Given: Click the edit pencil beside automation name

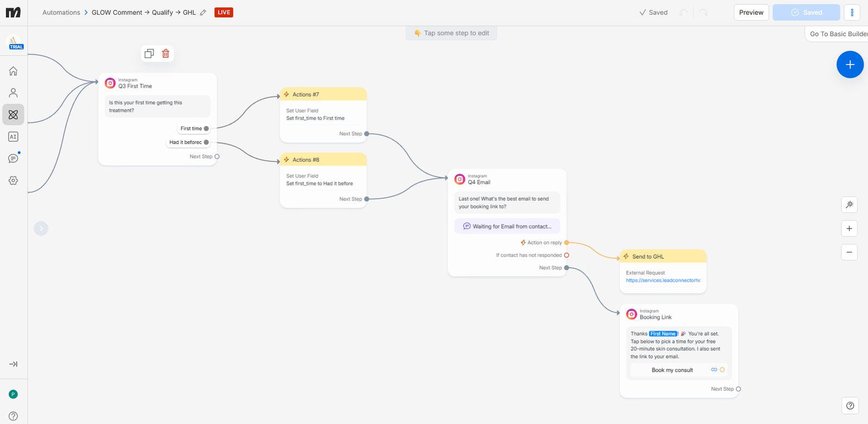Looking at the screenshot, I should tap(203, 12).
